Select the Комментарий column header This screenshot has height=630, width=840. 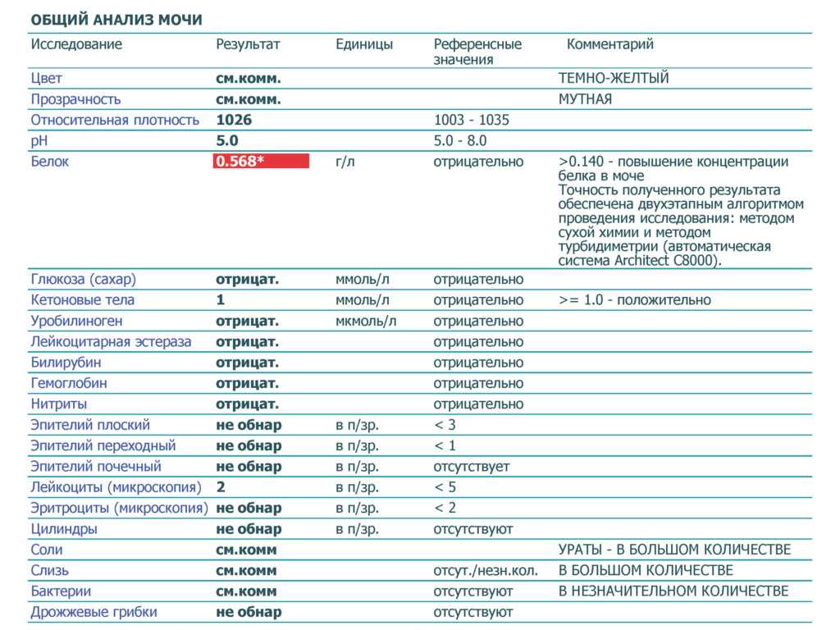[x=610, y=44]
